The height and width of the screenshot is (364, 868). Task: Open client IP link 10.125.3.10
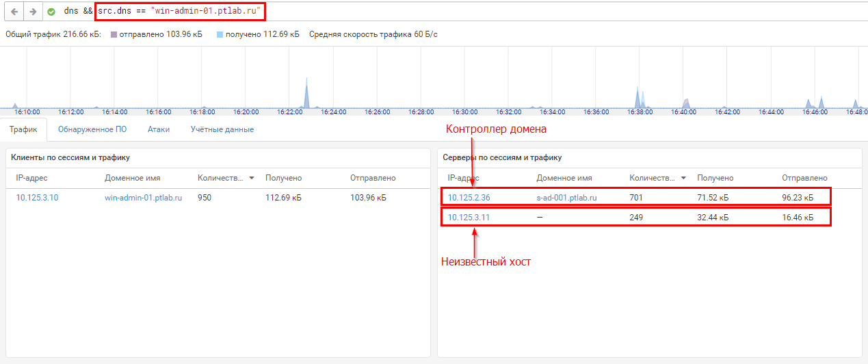[37, 198]
